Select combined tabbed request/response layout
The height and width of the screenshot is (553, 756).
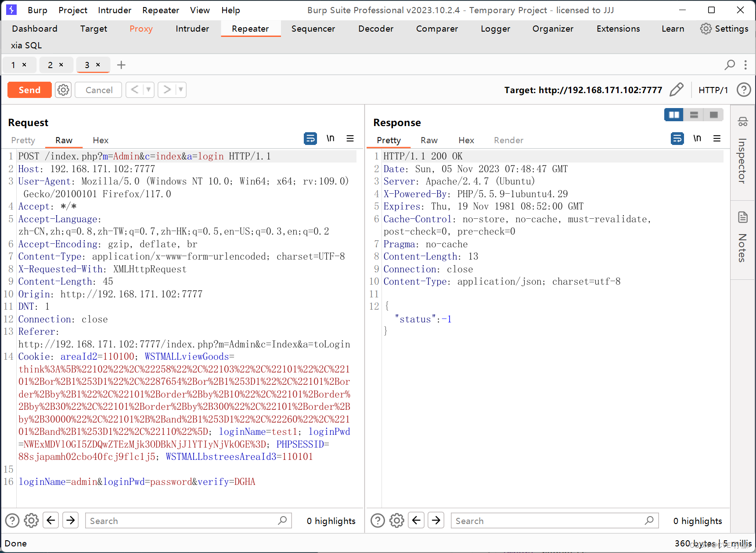(x=714, y=115)
